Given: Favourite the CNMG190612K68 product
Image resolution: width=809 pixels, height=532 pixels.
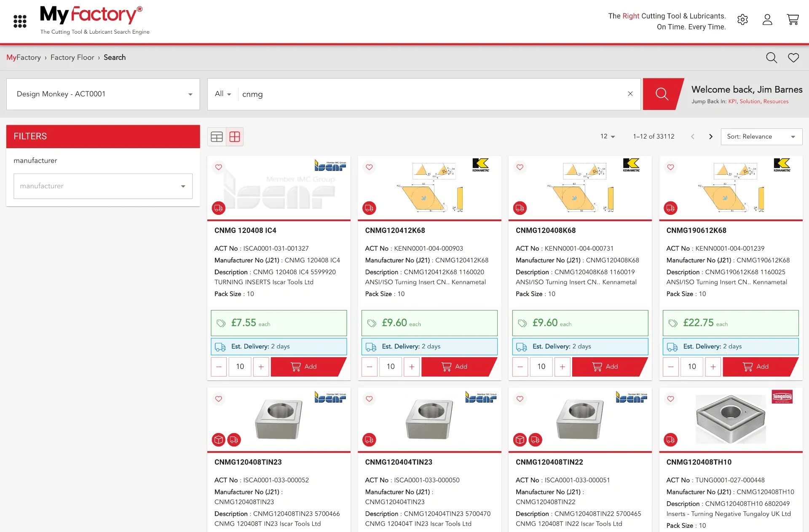Looking at the screenshot, I should point(670,167).
